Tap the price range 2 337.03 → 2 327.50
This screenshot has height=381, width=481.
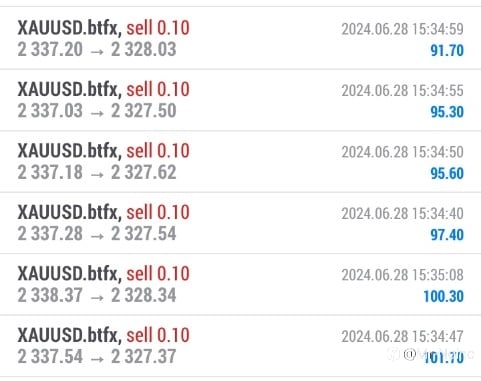click(97, 111)
